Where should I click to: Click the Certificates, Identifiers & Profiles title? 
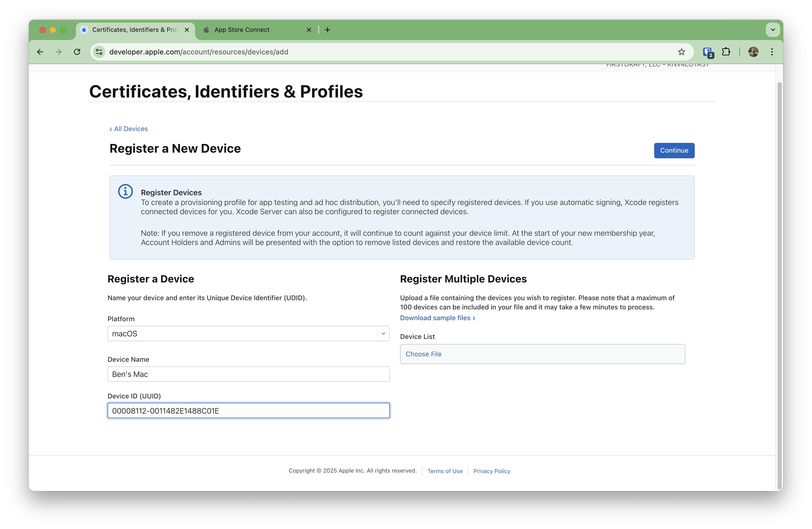226,91
